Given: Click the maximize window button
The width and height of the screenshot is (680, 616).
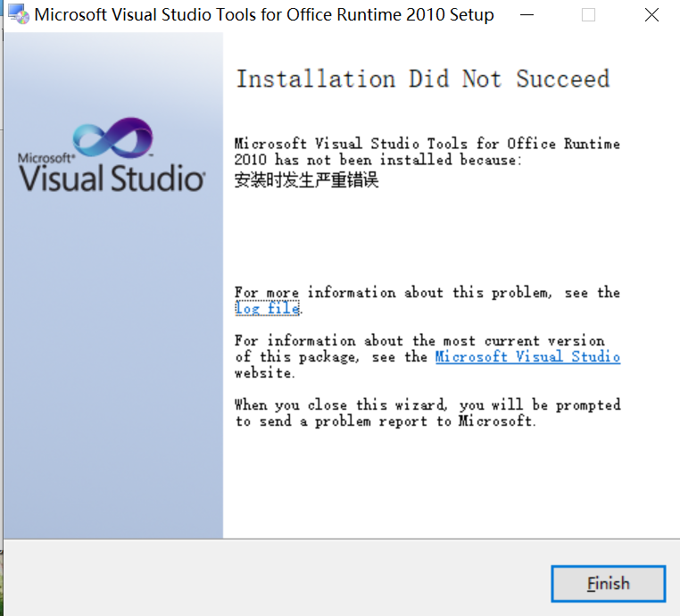Looking at the screenshot, I should pos(588,15).
